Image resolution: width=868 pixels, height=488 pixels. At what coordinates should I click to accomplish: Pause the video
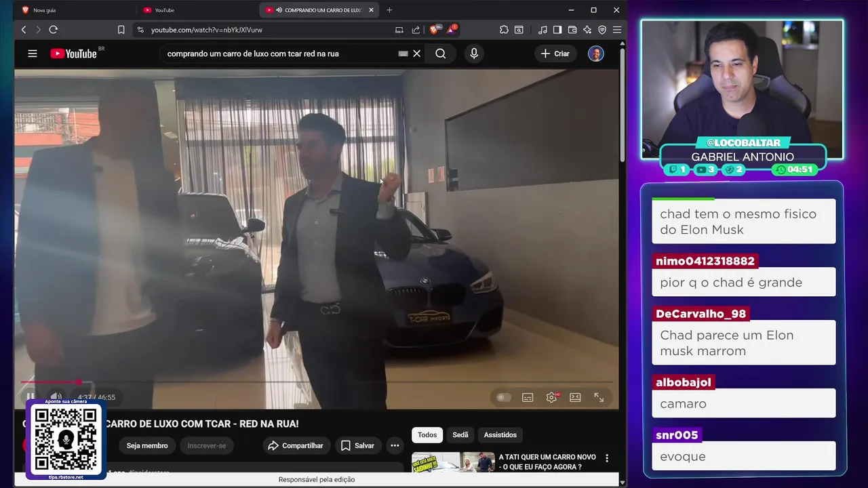[x=31, y=397]
